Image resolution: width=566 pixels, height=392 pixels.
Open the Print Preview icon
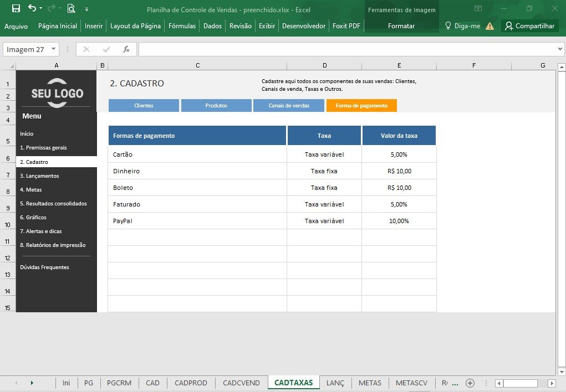pyautogui.click(x=71, y=8)
